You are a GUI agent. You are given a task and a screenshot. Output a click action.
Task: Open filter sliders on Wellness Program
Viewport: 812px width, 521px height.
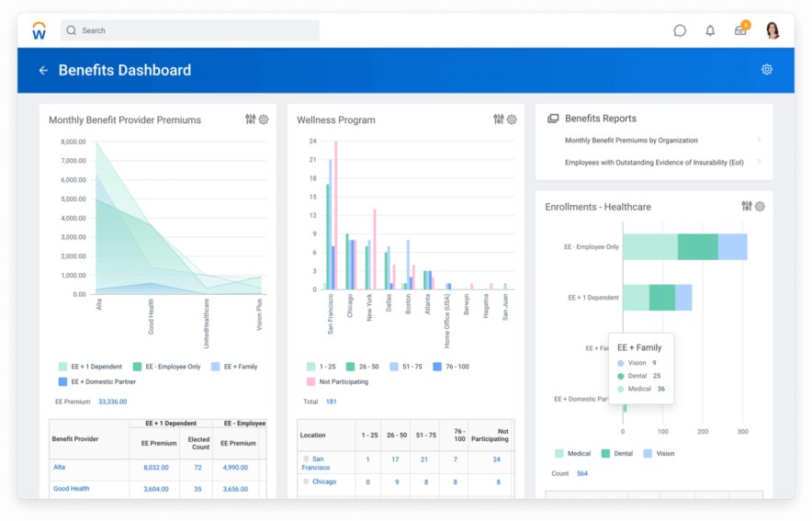498,119
